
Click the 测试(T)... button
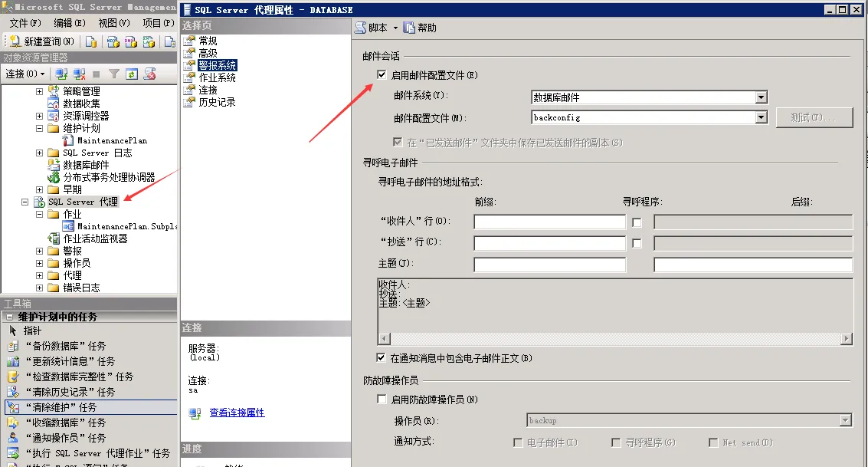814,117
